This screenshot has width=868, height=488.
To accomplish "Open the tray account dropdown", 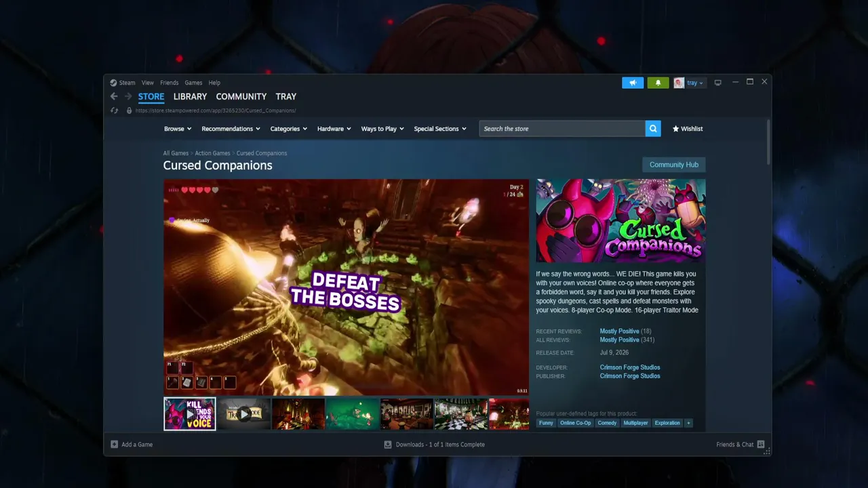I will tap(695, 83).
